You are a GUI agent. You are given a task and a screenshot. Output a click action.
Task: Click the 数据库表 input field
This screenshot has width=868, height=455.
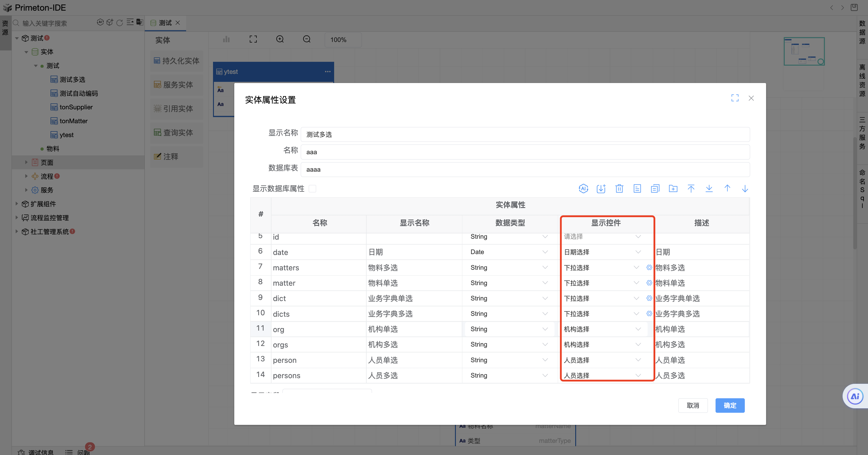525,170
